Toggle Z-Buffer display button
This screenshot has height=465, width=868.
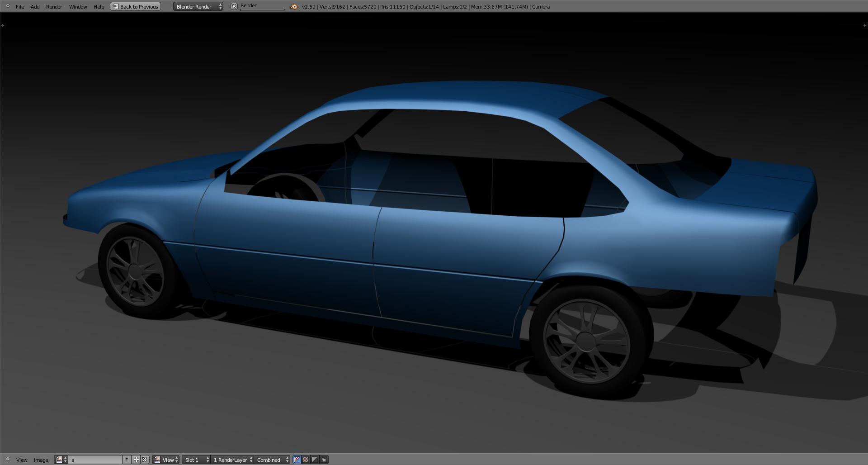click(324, 460)
